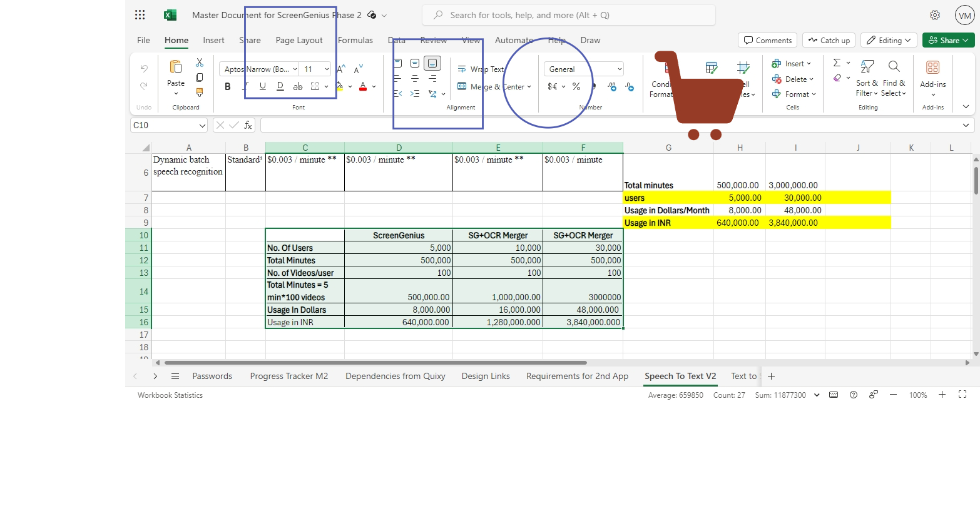Expand the Format cells dropdown

[814, 94]
